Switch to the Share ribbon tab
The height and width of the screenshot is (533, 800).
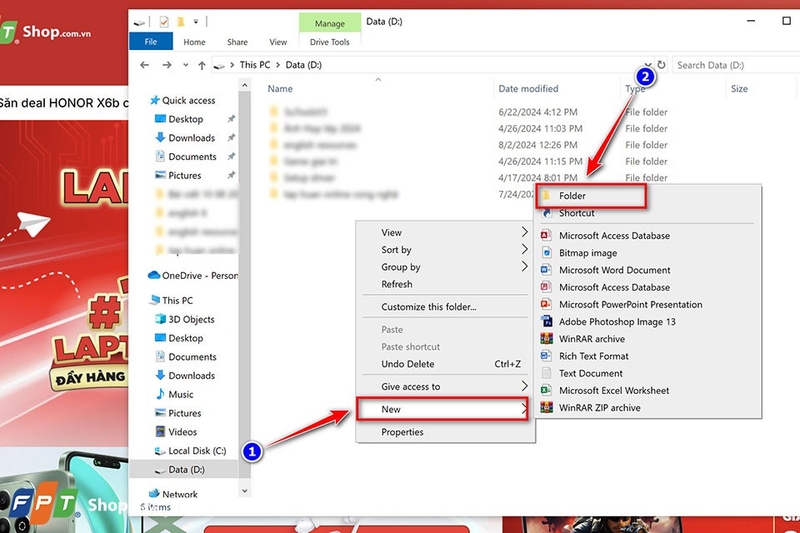pyautogui.click(x=237, y=42)
